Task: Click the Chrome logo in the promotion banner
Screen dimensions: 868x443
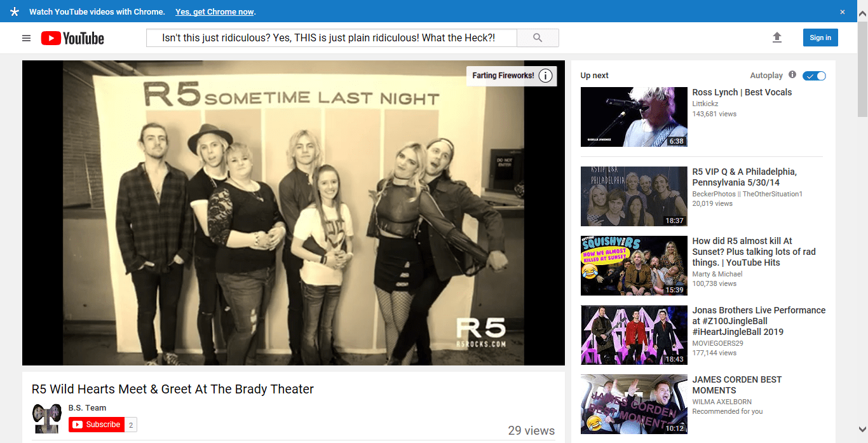Action: (x=14, y=11)
